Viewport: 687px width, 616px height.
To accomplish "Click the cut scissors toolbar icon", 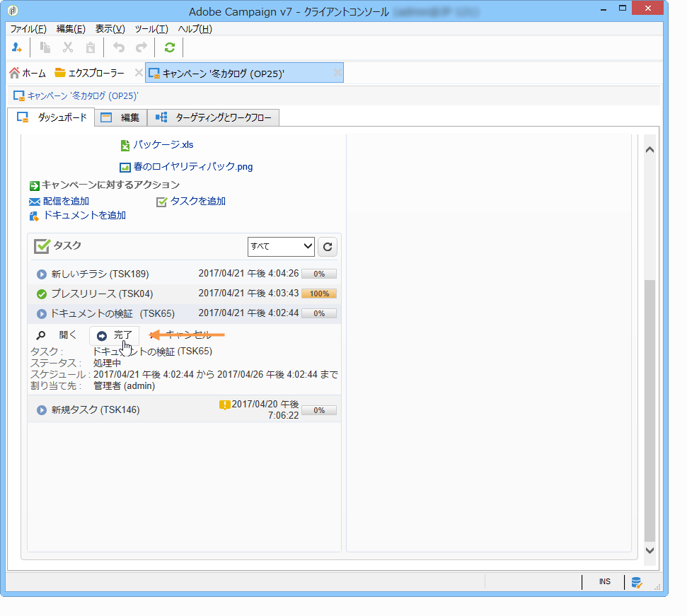I will (x=68, y=47).
